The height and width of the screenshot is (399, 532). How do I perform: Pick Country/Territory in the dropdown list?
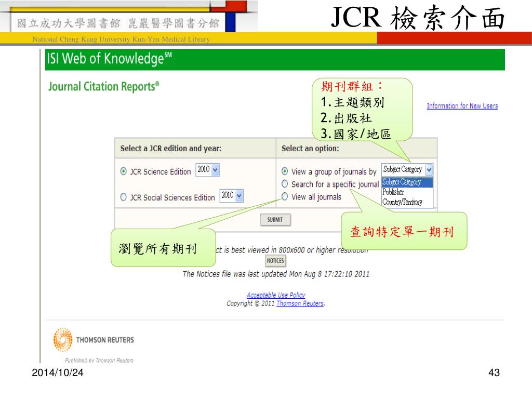coord(407,202)
